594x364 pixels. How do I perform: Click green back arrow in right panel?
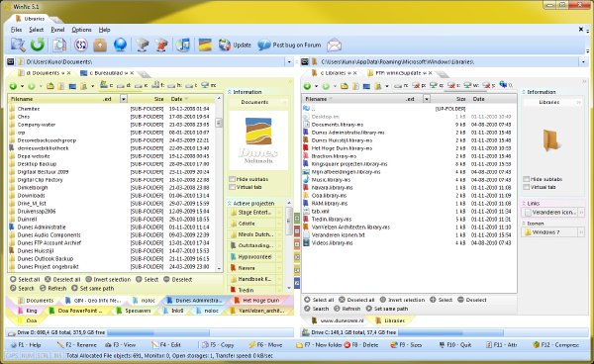[x=307, y=86]
